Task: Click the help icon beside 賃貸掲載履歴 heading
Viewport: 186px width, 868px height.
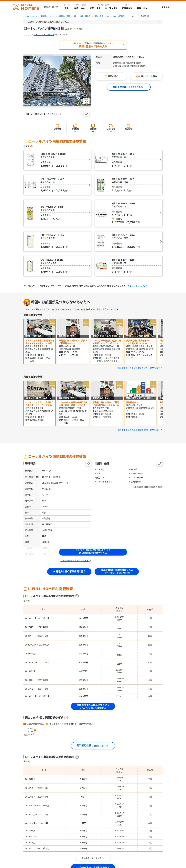Action: 77,757
